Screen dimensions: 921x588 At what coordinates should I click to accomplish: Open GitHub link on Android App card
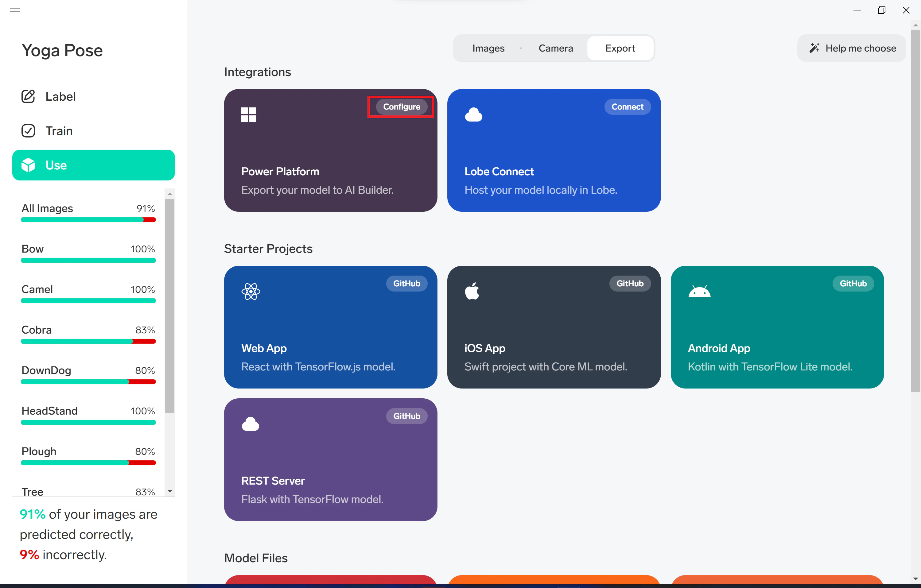point(853,283)
